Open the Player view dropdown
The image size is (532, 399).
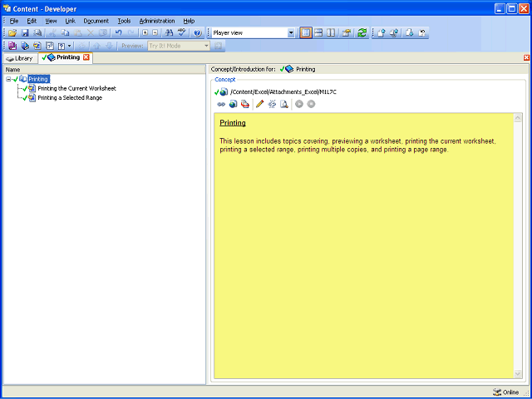(x=291, y=33)
